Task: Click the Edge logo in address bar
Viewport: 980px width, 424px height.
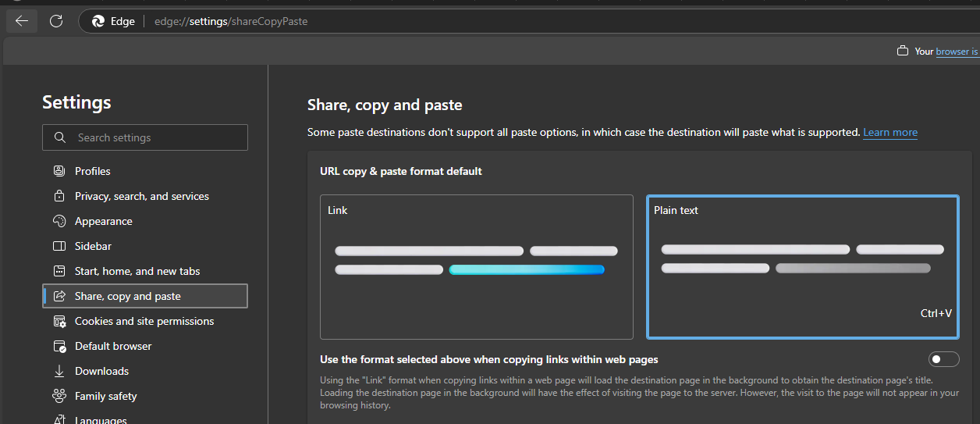Action: tap(98, 21)
